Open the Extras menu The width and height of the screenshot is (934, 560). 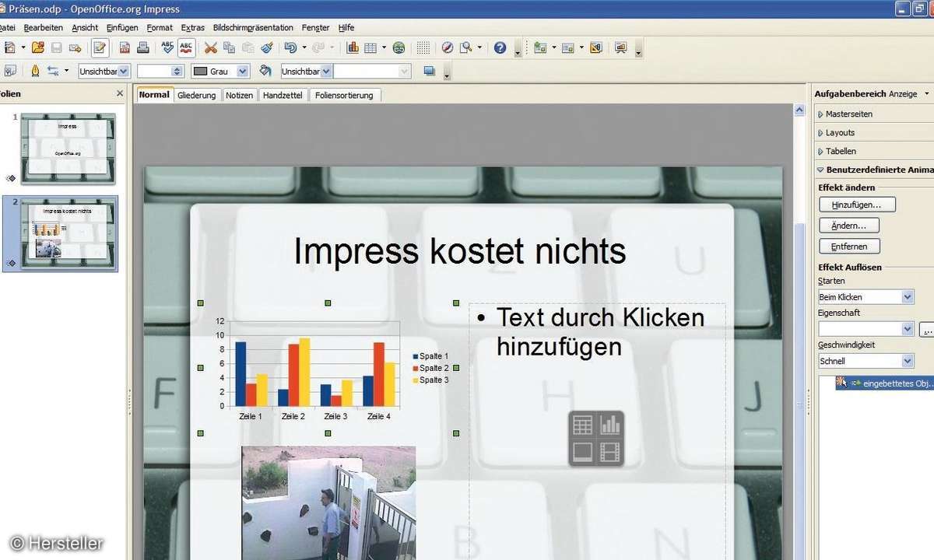(x=193, y=28)
